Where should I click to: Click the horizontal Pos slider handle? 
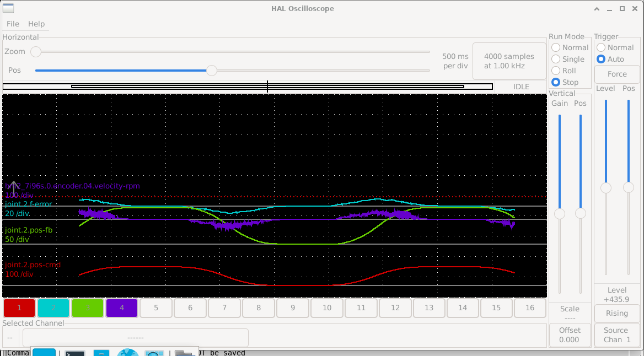point(212,70)
